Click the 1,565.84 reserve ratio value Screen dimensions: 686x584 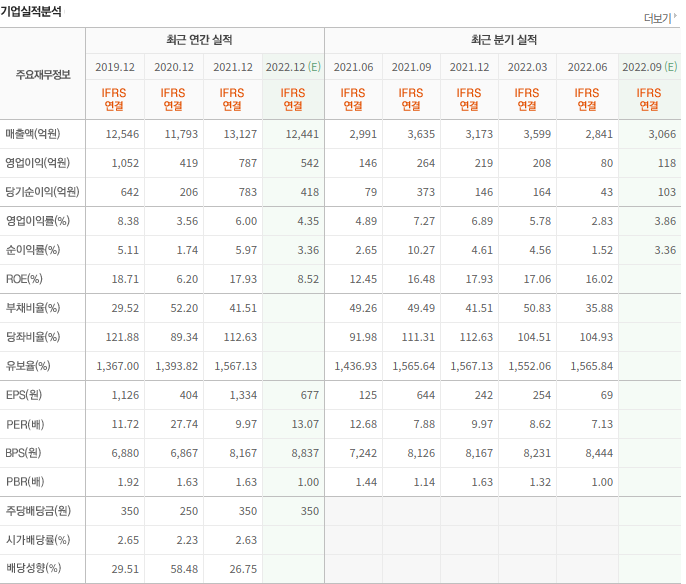592,366
